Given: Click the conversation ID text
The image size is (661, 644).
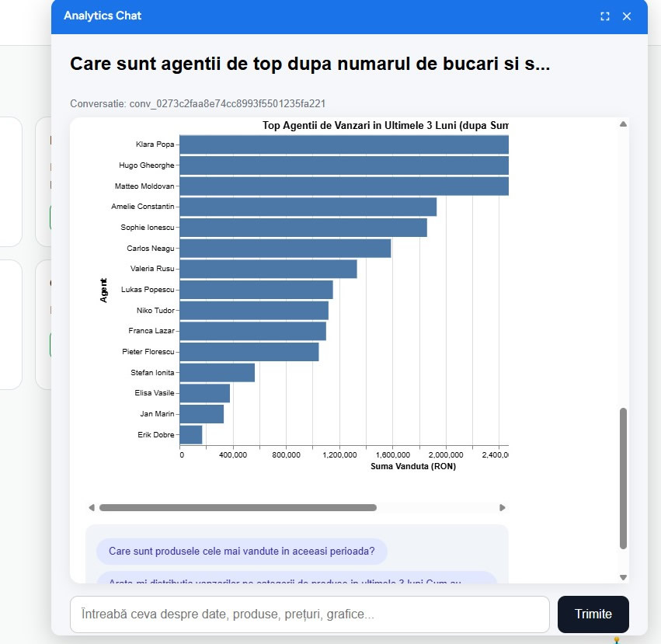Looking at the screenshot, I should [198, 104].
